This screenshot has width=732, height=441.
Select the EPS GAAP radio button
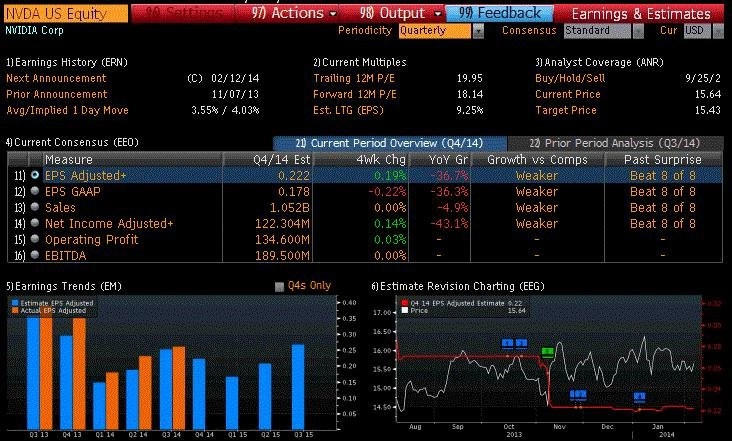[x=35, y=191]
